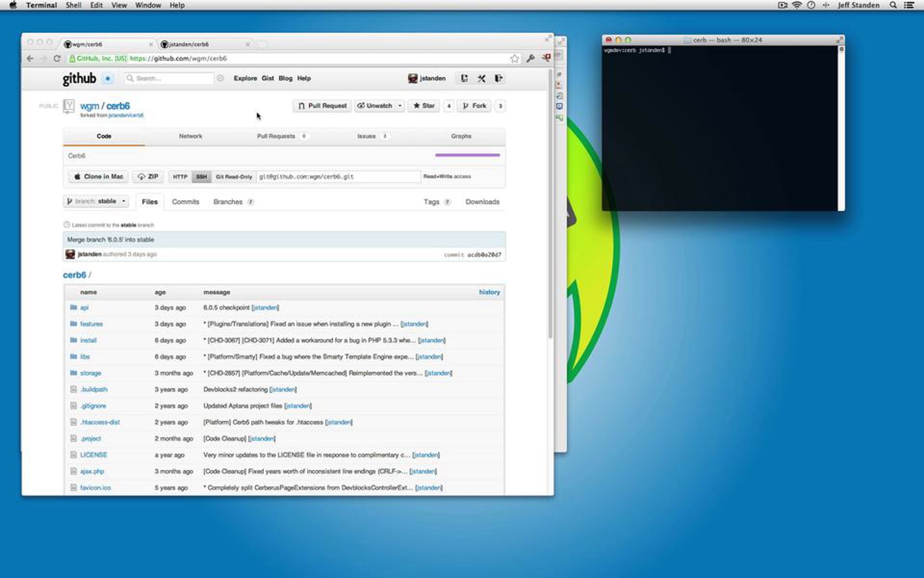This screenshot has width=924, height=578.
Task: Reload the page in browser
Action: (57, 59)
